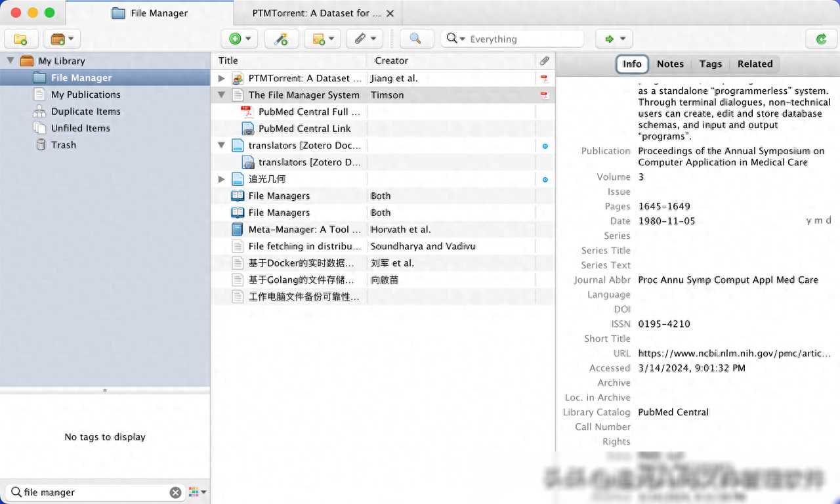
Task: Collapse the My Library tree
Action: (10, 60)
